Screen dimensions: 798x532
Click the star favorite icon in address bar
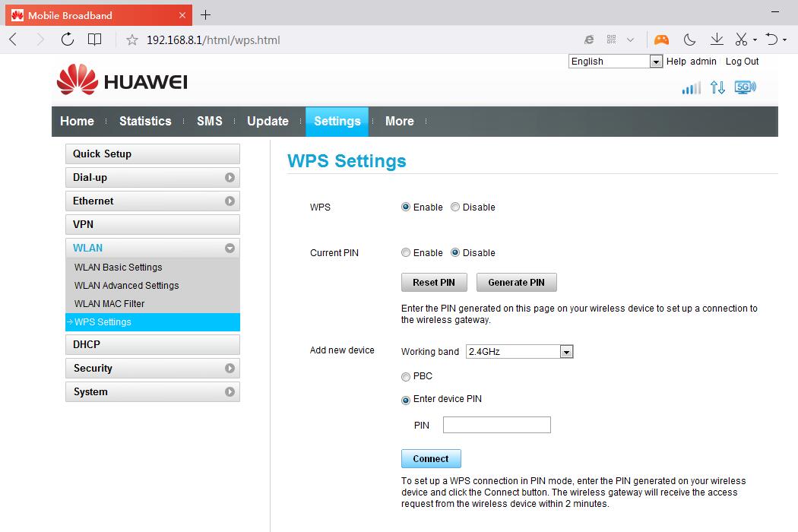[131, 40]
